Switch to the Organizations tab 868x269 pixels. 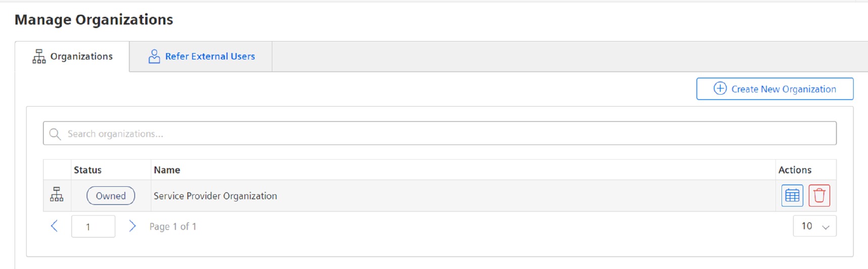tap(72, 57)
